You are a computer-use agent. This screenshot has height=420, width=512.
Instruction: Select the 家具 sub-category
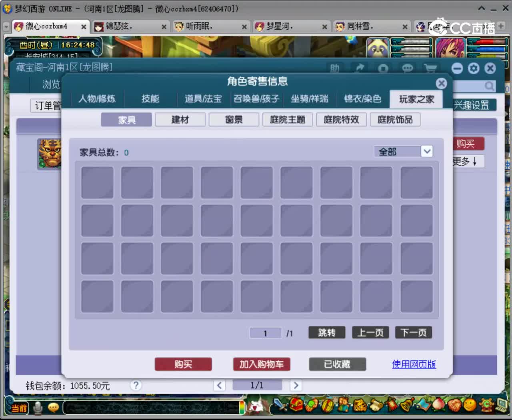[x=126, y=120]
